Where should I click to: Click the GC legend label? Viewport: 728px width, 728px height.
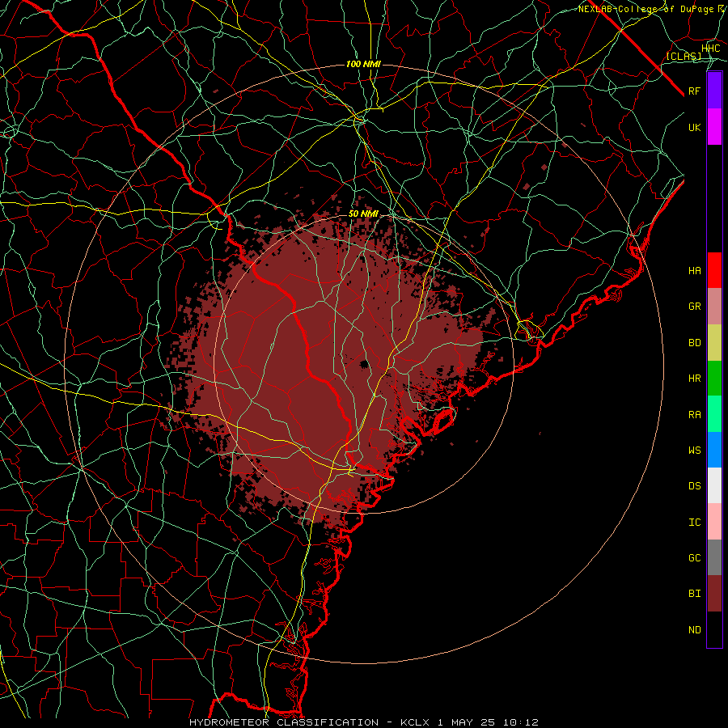(695, 558)
